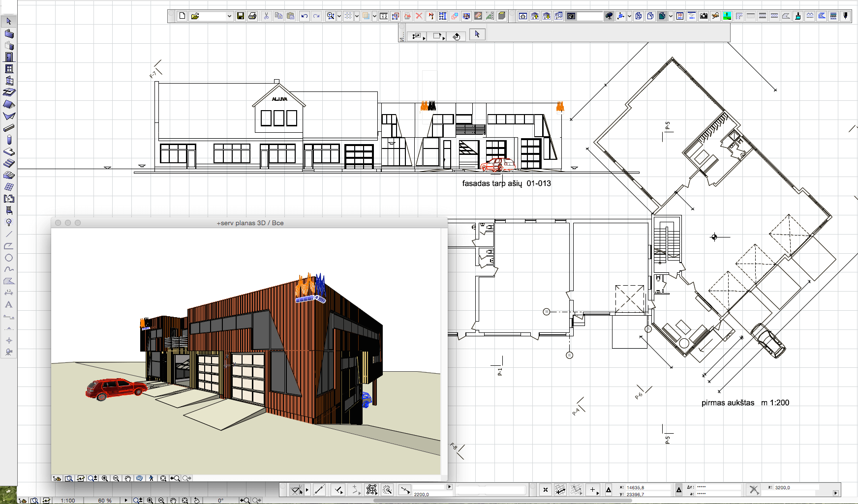858x504 pixels.
Task: Redo the last undone action
Action: (316, 16)
